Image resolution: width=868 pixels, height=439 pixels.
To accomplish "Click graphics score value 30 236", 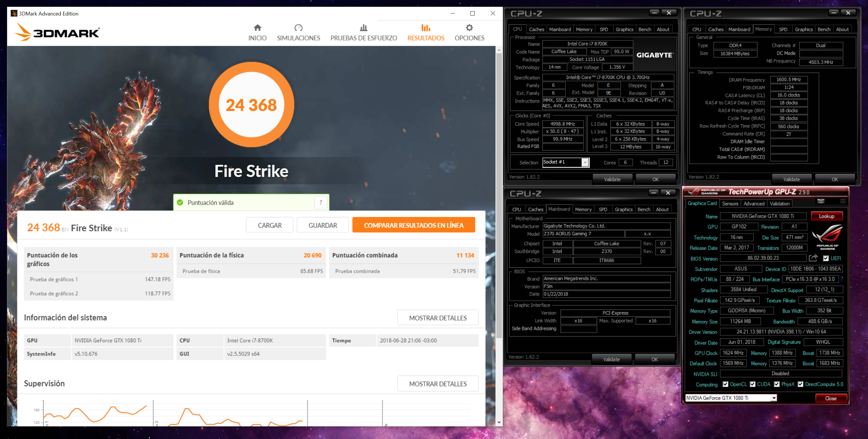I will [x=160, y=255].
